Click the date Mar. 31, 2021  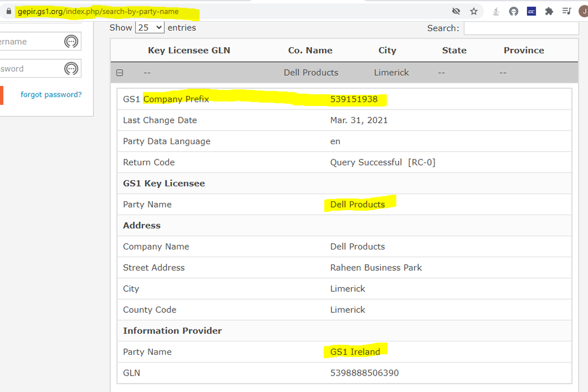point(359,121)
